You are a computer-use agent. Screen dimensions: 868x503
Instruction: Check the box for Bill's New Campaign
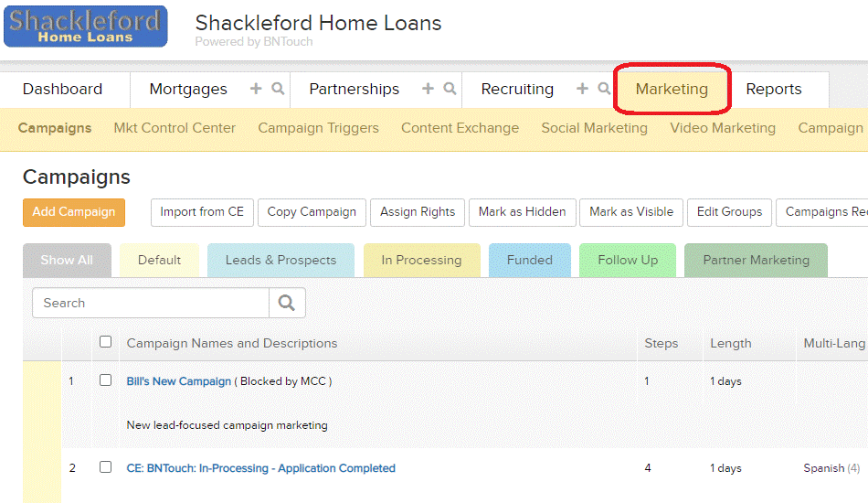pos(105,380)
